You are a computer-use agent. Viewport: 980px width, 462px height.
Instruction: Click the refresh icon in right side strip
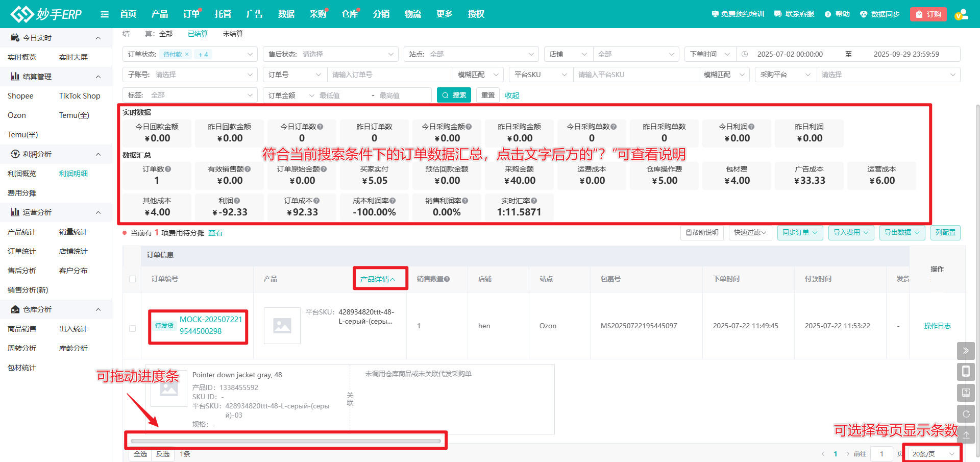[966, 414]
